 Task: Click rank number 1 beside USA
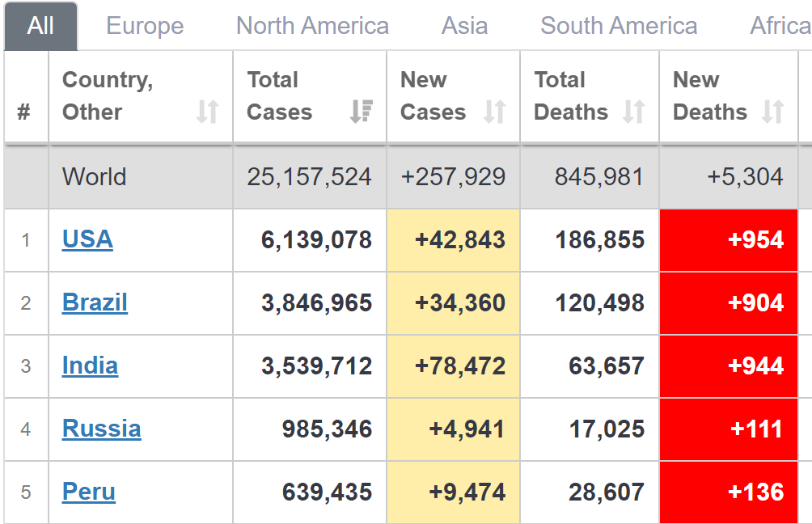point(26,240)
